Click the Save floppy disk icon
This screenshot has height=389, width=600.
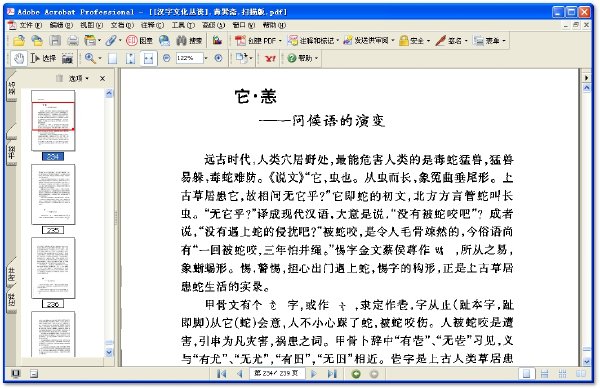tap(55, 40)
